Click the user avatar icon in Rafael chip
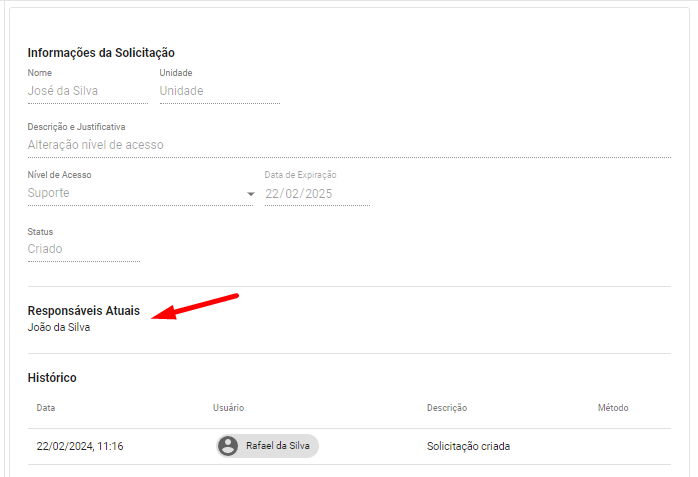Screen dimensions: 698x477 [x=229, y=446]
